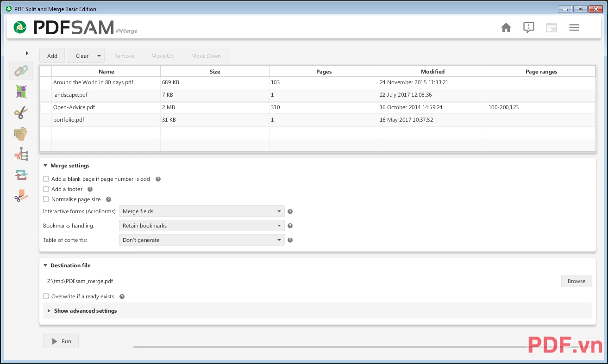608x364 pixels.
Task: Select the Open-Advice.pdf row
Action: [317, 107]
